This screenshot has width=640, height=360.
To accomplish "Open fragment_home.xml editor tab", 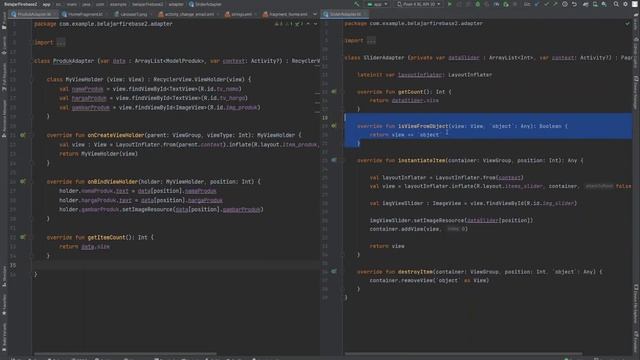I will [287, 14].
